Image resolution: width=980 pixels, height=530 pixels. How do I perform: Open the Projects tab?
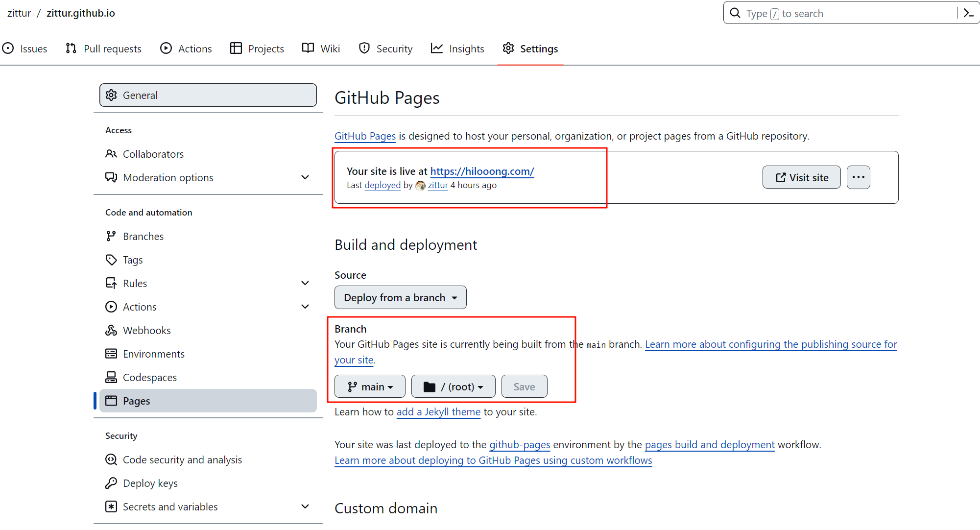257,48
